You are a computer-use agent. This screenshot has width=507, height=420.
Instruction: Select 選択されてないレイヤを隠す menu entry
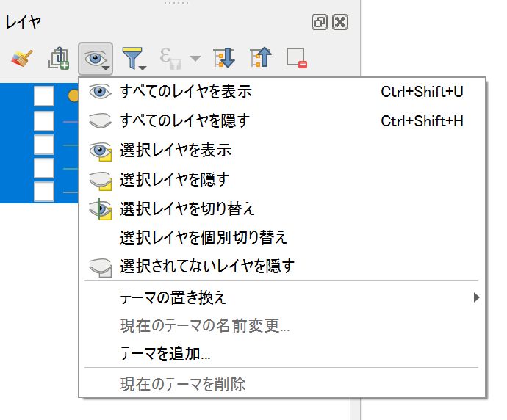[282, 267]
